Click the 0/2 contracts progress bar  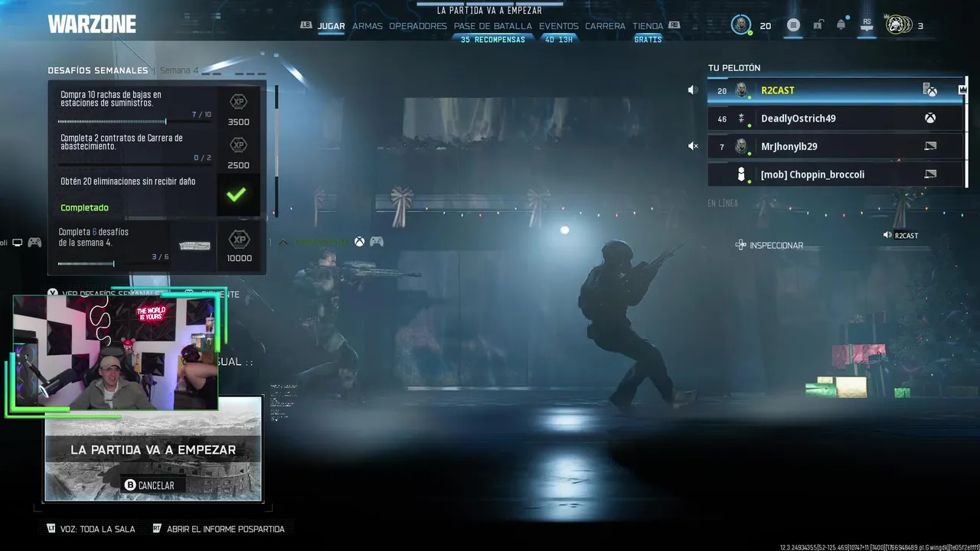pos(135,165)
